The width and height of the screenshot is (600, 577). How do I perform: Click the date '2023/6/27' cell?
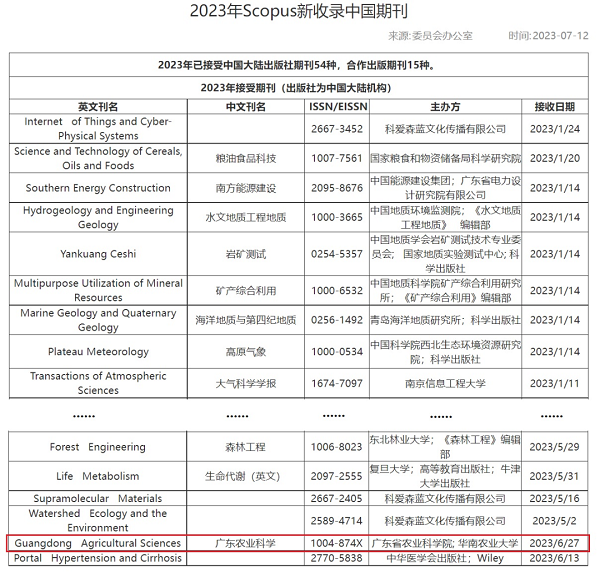pyautogui.click(x=555, y=543)
